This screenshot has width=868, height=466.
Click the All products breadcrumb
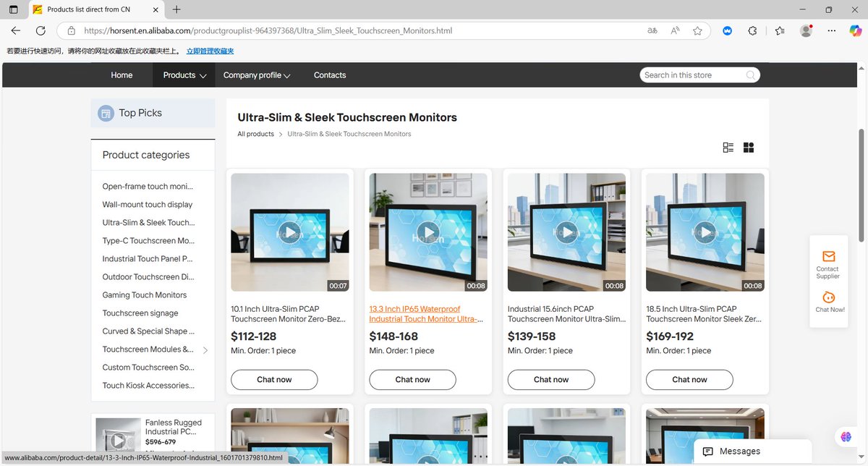[255, 134]
